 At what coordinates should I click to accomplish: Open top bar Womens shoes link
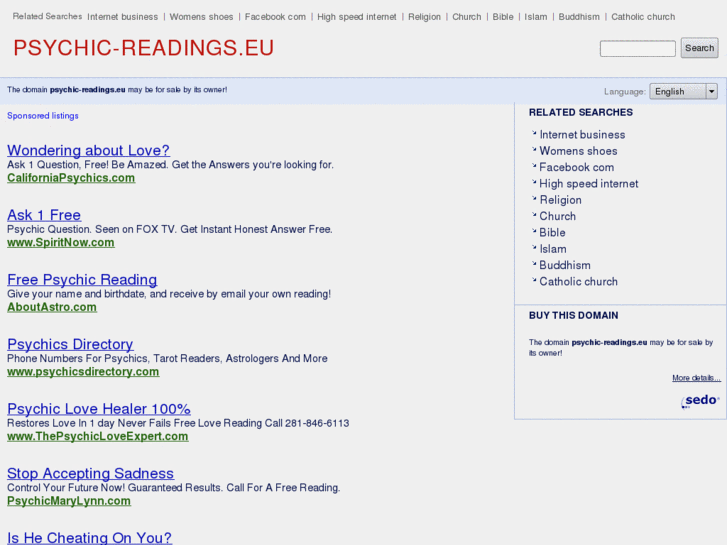pyautogui.click(x=201, y=17)
